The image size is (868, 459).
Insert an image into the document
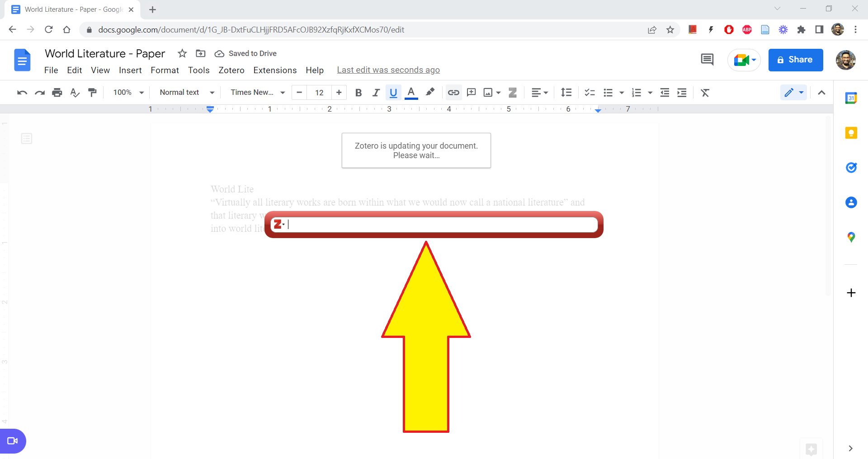[x=488, y=93]
